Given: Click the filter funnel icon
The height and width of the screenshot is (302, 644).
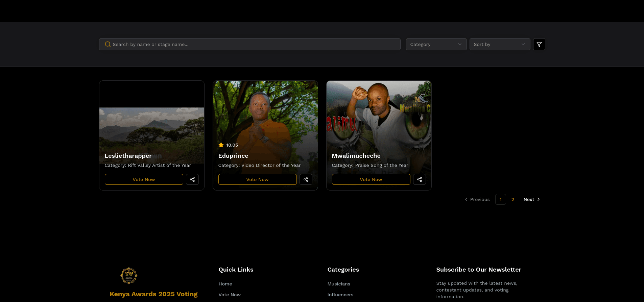Looking at the screenshot, I should click(539, 44).
